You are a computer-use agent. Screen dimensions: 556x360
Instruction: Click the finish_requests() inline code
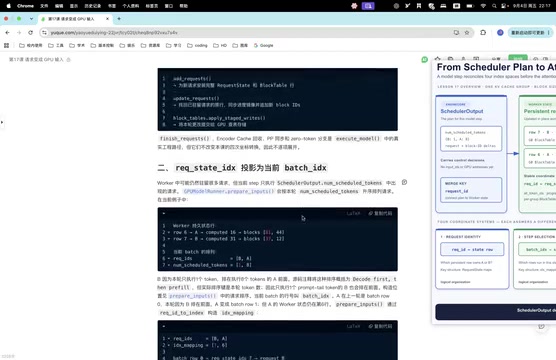pos(185,139)
